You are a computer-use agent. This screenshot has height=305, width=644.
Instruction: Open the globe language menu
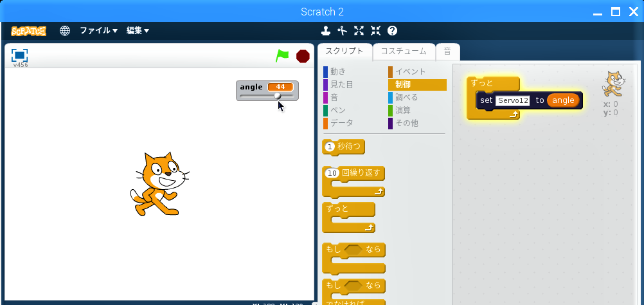pyautogui.click(x=65, y=30)
